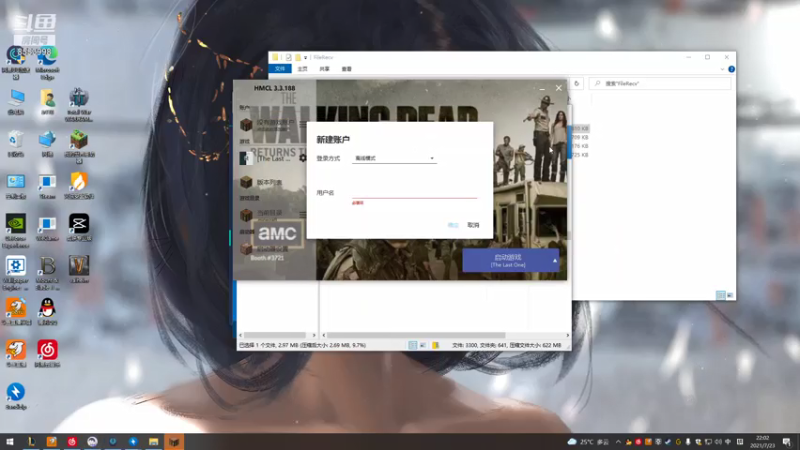Open the taskbar clock and date
Screen dimensions: 800x450
[x=762, y=442]
